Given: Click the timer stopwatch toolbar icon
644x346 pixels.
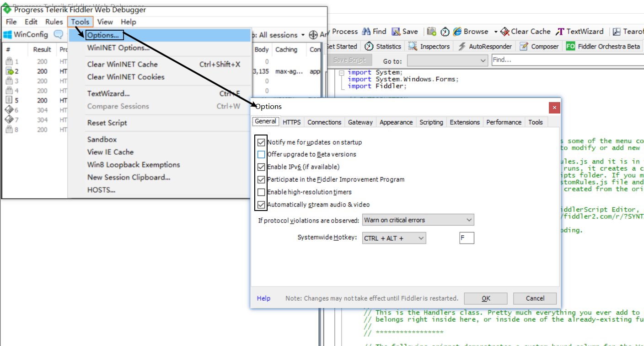Looking at the screenshot, I should pyautogui.click(x=445, y=32).
